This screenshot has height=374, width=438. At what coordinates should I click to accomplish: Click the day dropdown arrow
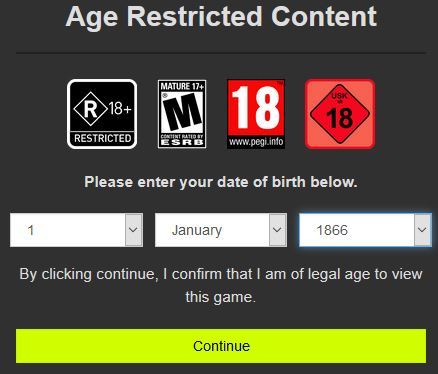(134, 230)
